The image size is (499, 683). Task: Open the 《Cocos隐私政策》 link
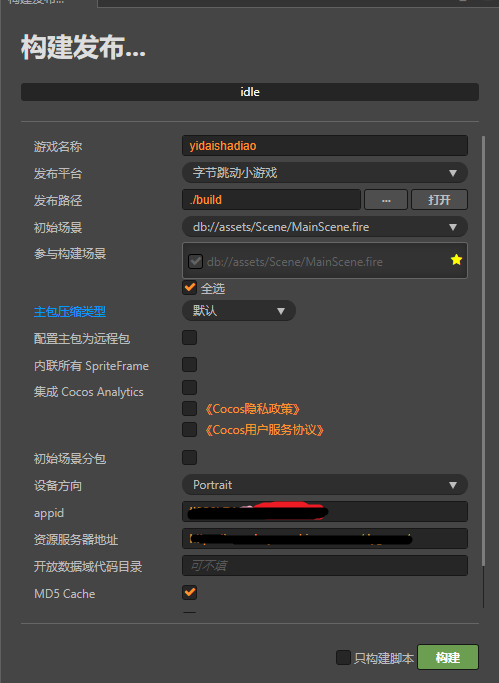(253, 409)
